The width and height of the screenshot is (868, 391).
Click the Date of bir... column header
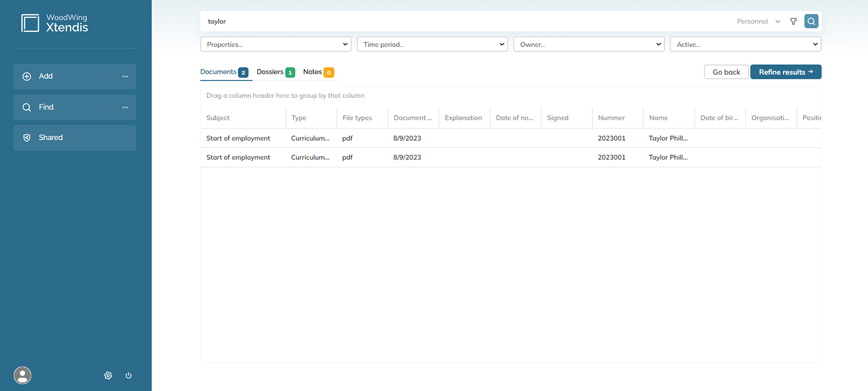click(x=719, y=118)
